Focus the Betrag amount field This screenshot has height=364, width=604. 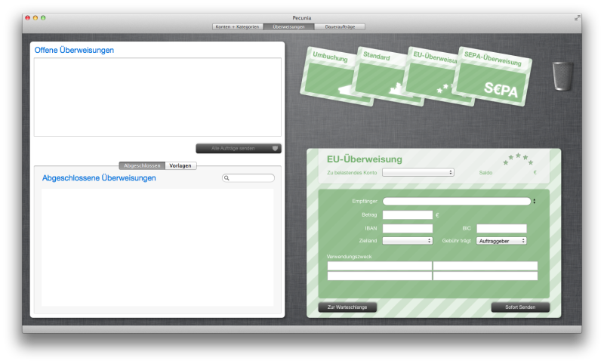tap(408, 215)
